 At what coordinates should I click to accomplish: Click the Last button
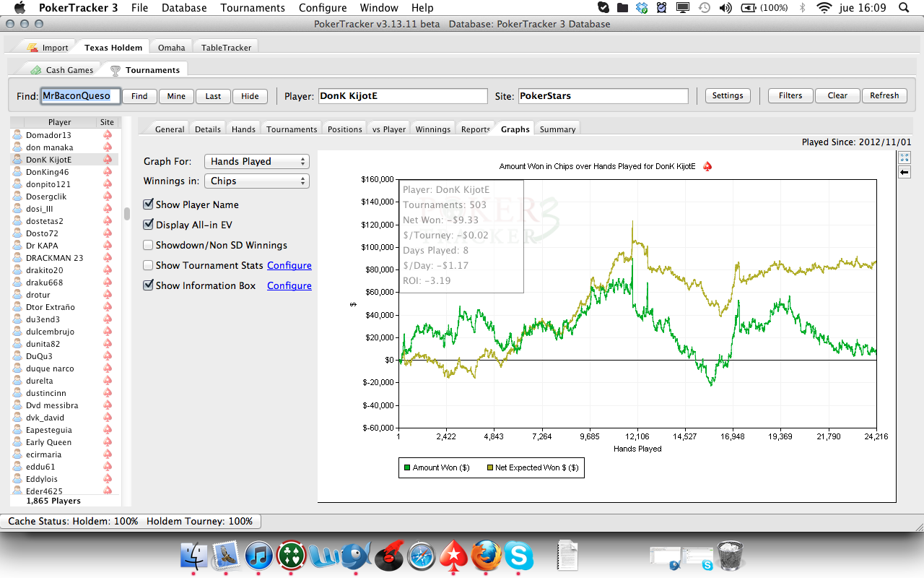[x=213, y=96]
